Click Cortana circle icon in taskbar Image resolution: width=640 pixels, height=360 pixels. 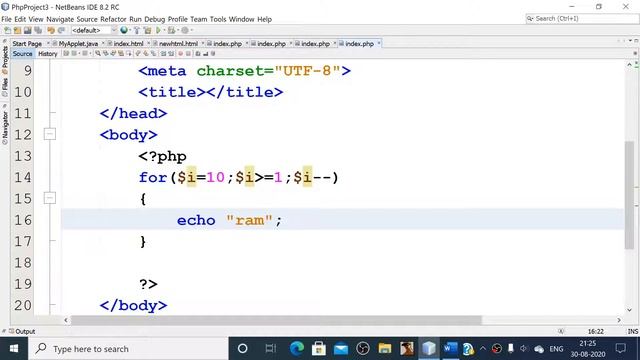(x=242, y=349)
